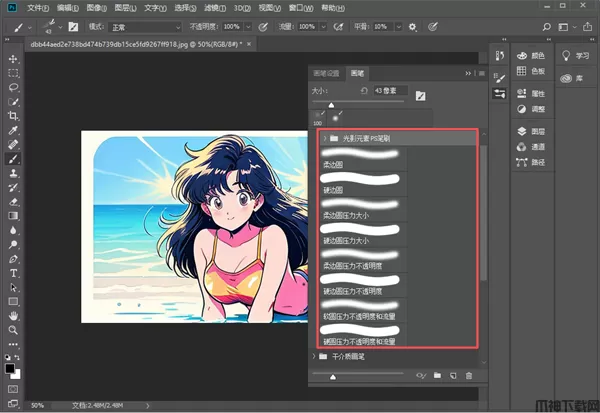Select the Type (T) tool

pos(14,272)
